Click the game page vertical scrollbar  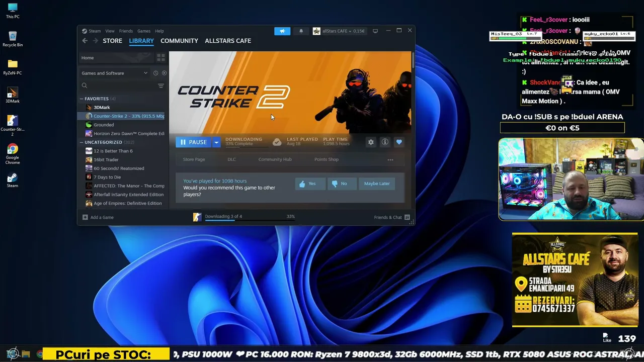[413, 60]
